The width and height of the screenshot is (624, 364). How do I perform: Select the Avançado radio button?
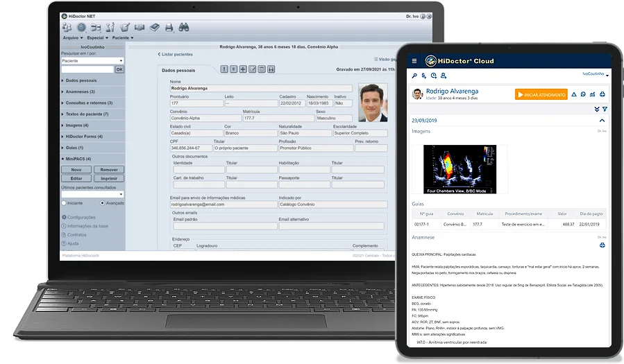pyautogui.click(x=102, y=203)
